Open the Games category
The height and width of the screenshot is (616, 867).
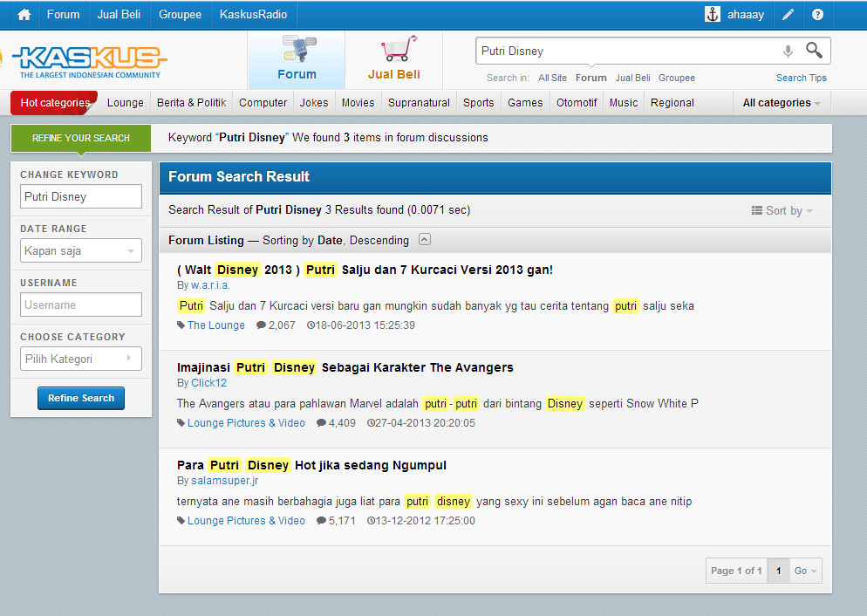click(x=525, y=103)
